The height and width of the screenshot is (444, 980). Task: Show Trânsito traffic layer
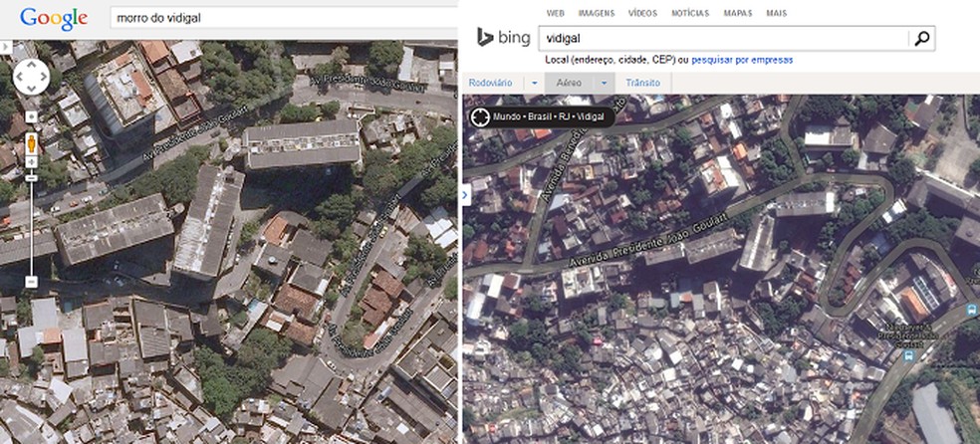643,83
